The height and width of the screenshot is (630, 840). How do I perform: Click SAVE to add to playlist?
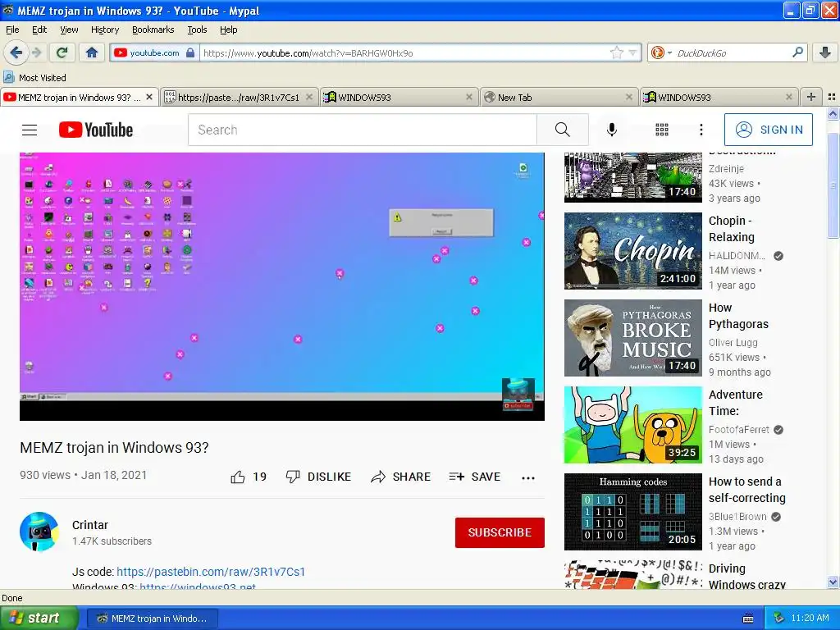(475, 477)
